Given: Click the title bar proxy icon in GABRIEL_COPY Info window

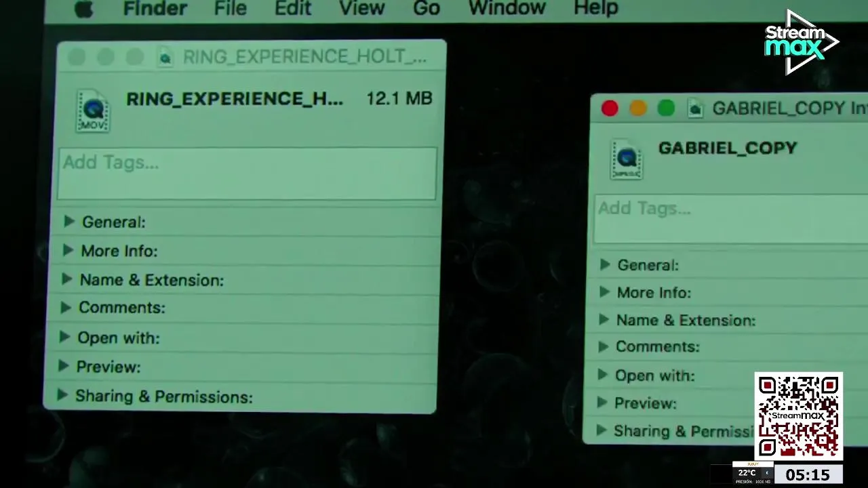Looking at the screenshot, I should (695, 108).
